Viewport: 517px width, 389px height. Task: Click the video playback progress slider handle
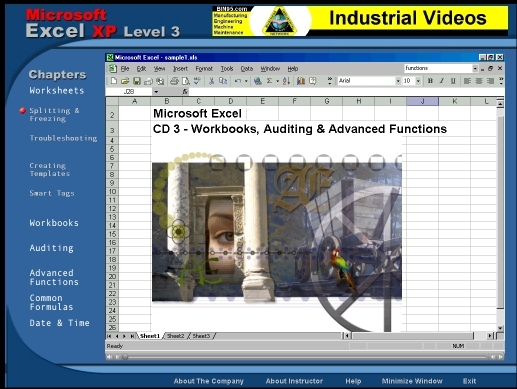[x=125, y=357]
